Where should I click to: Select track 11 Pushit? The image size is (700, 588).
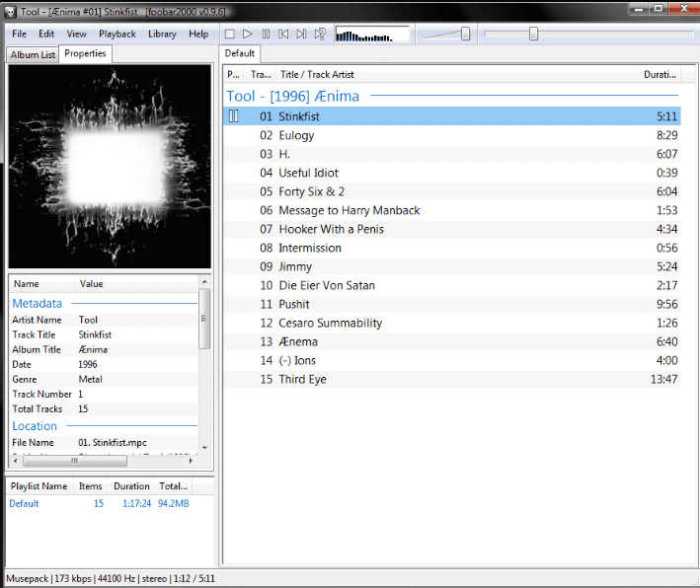pyautogui.click(x=452, y=304)
